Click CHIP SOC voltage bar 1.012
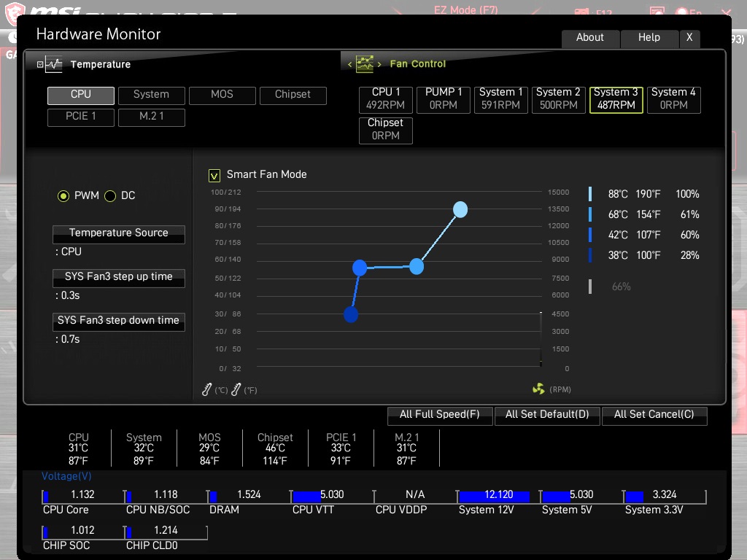Image resolution: width=747 pixels, height=560 pixels. point(82,532)
